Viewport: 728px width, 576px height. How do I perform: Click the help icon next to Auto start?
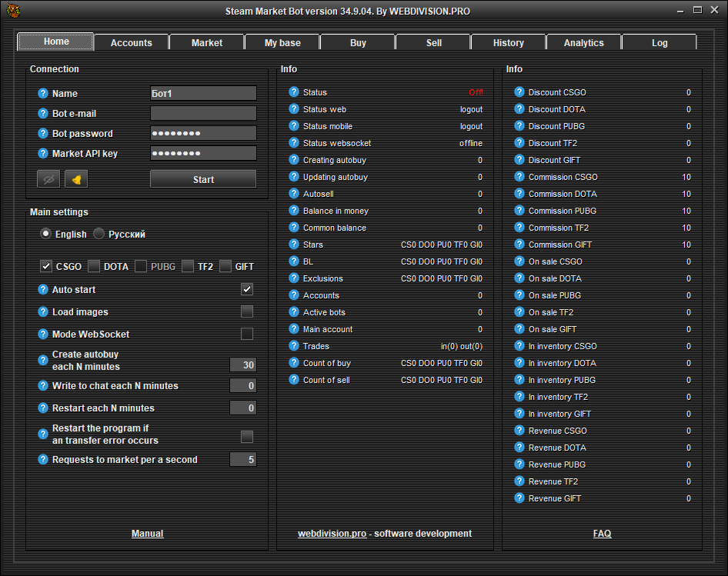coord(43,290)
